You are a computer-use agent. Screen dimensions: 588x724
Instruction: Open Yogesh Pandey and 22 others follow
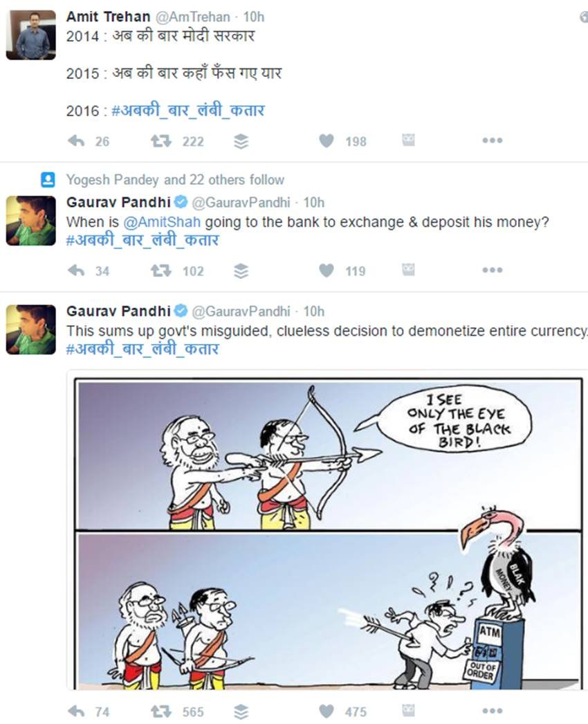[176, 179]
